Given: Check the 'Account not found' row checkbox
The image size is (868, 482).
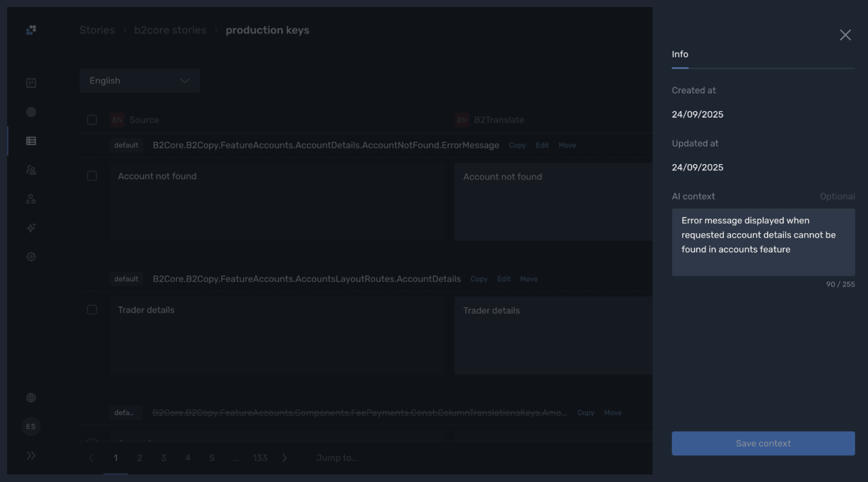Looking at the screenshot, I should (x=92, y=176).
